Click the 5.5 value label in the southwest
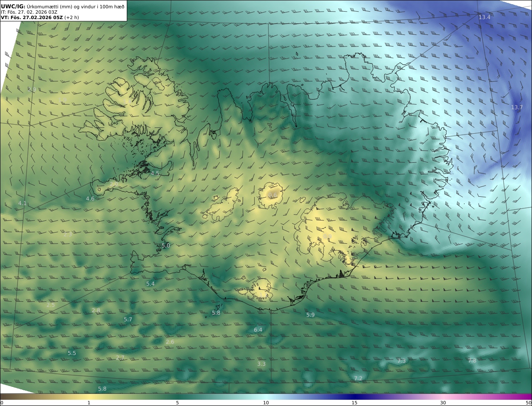This screenshot has width=532, height=406. point(72,353)
